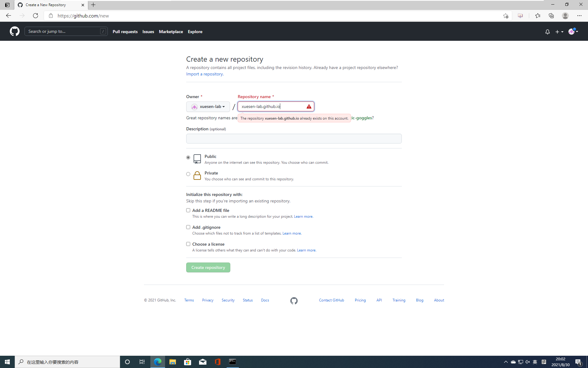Image resolution: width=588 pixels, height=368 pixels.
Task: Check Add .gitignore
Action: click(188, 227)
